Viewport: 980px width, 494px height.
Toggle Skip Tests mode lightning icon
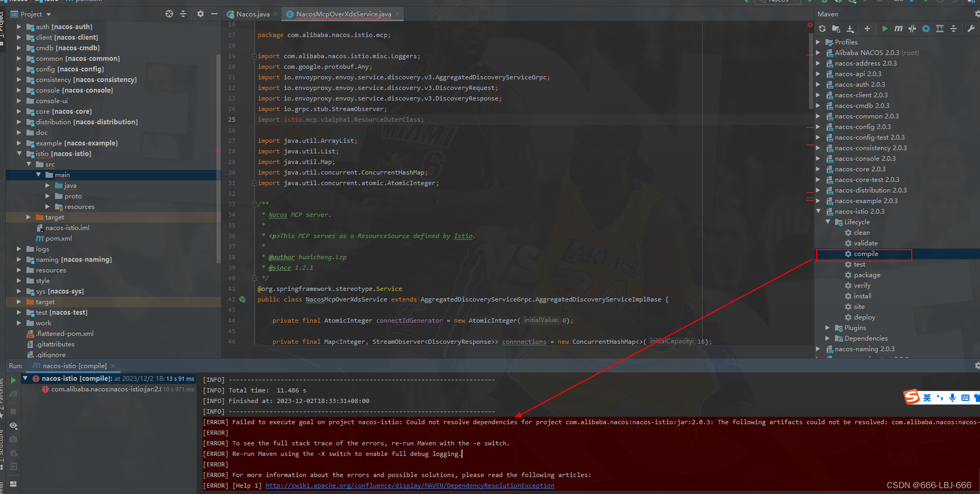pyautogui.click(x=926, y=29)
